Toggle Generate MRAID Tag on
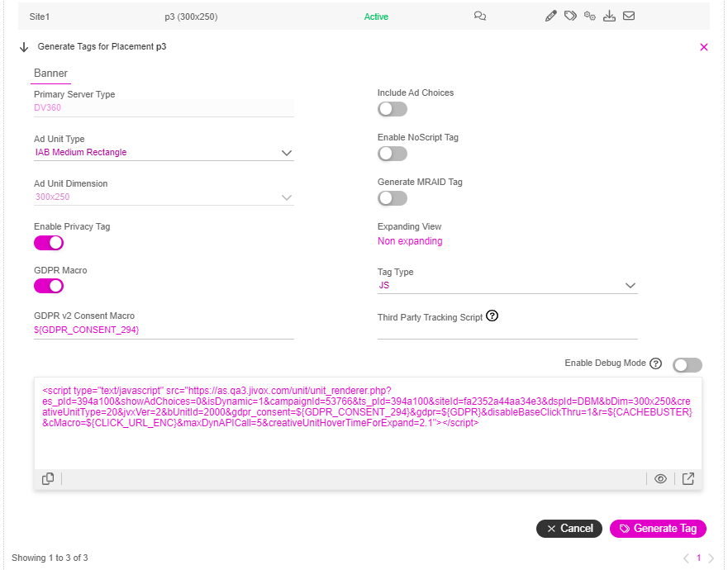Viewport: 728px width, 570px height. point(393,198)
